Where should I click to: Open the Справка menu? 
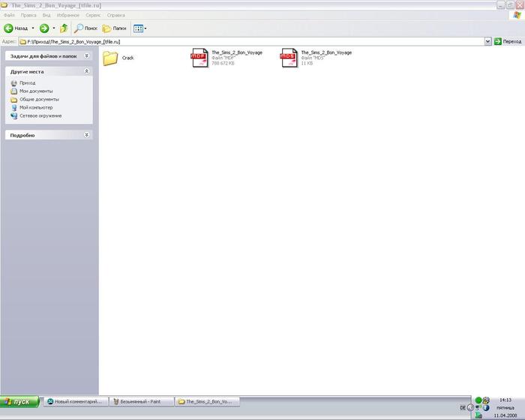pyautogui.click(x=115, y=16)
